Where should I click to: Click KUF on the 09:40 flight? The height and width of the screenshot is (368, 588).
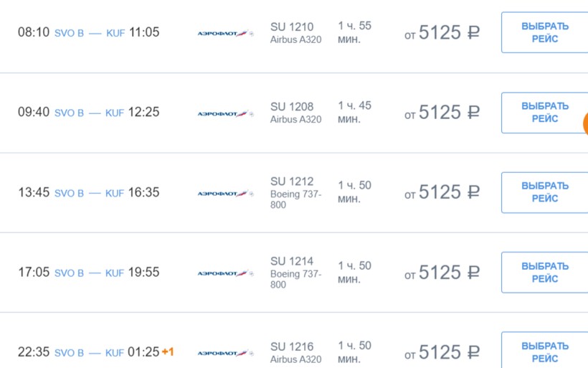click(115, 113)
